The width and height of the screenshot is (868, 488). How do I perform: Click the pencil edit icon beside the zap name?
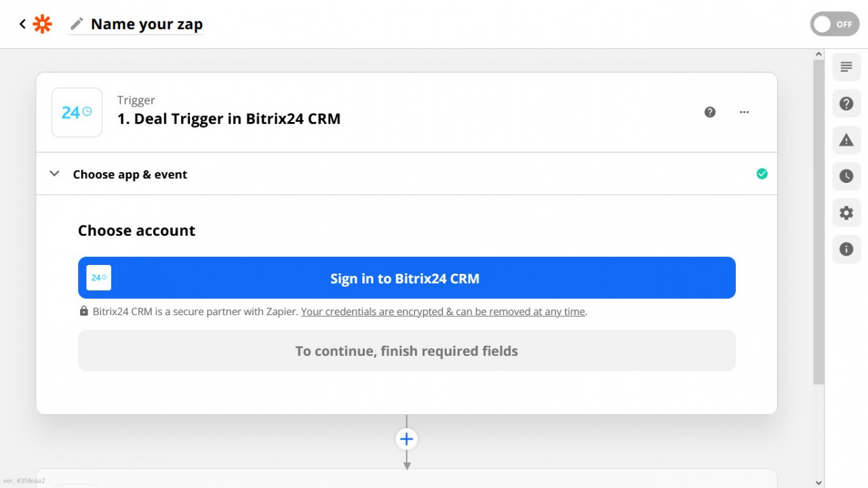[77, 25]
